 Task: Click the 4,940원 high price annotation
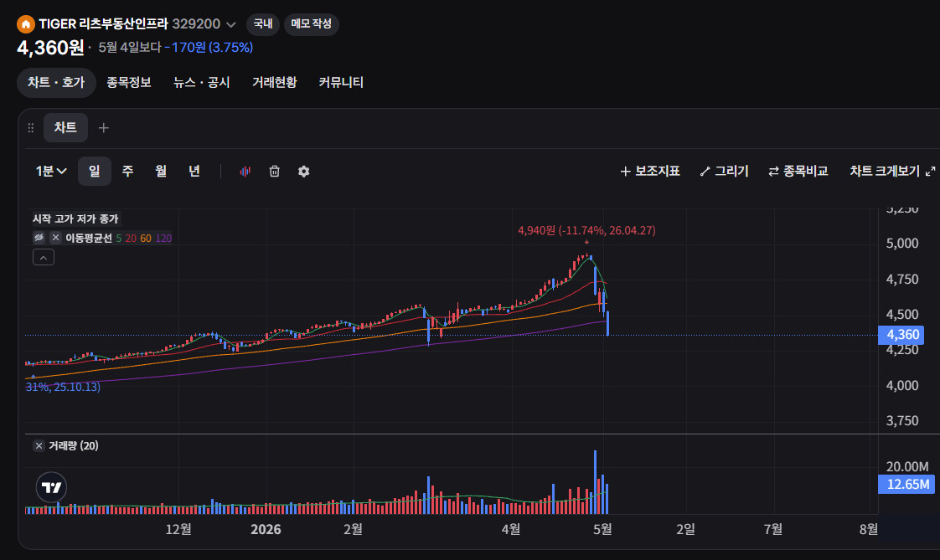(x=586, y=230)
